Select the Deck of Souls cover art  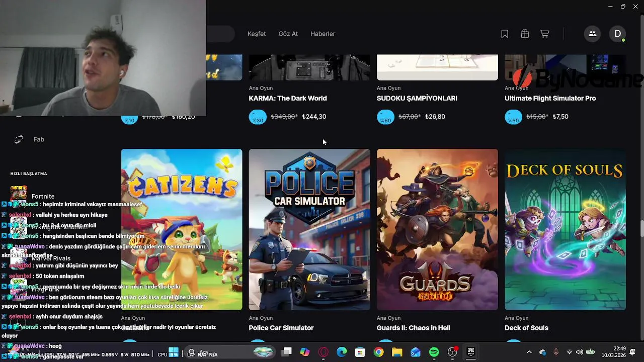coord(565,229)
